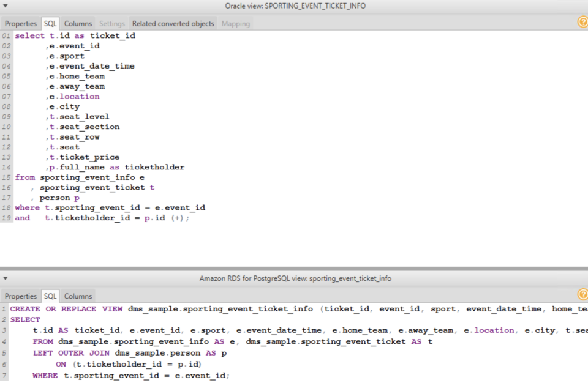Click ',t.seat' on line 12
This screenshot has width=588, height=391.
click(x=62, y=147)
